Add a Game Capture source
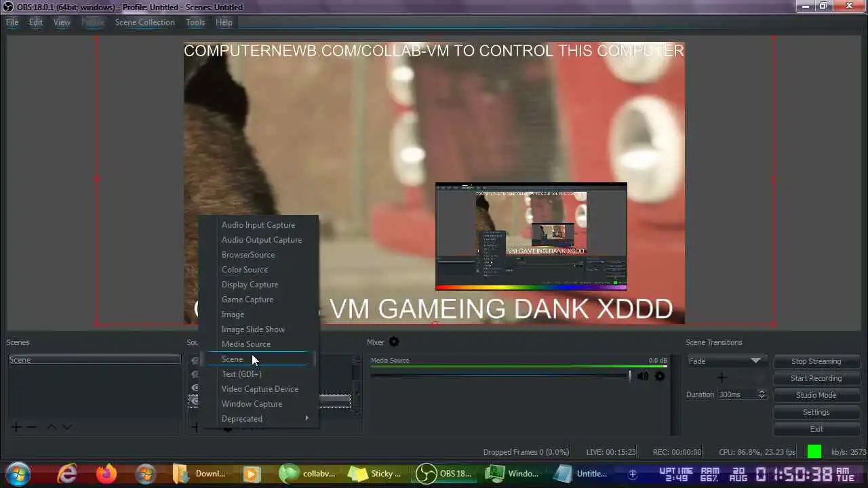 click(258, 300)
